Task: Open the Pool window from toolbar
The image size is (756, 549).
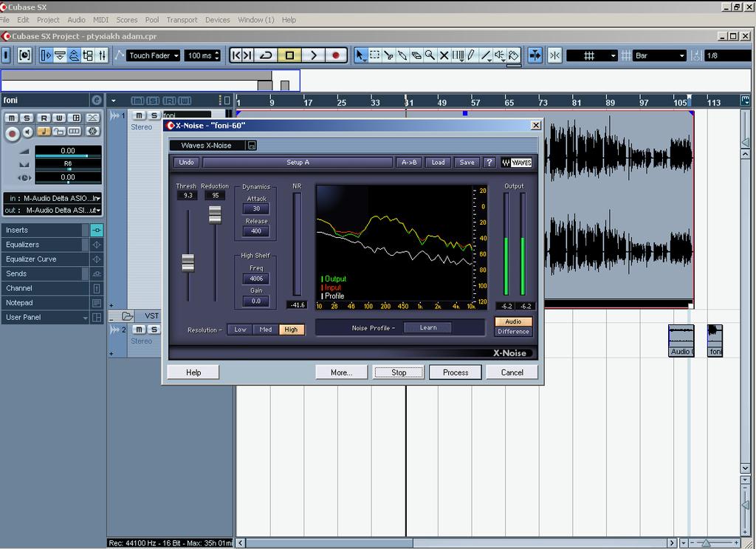Action: (x=89, y=55)
